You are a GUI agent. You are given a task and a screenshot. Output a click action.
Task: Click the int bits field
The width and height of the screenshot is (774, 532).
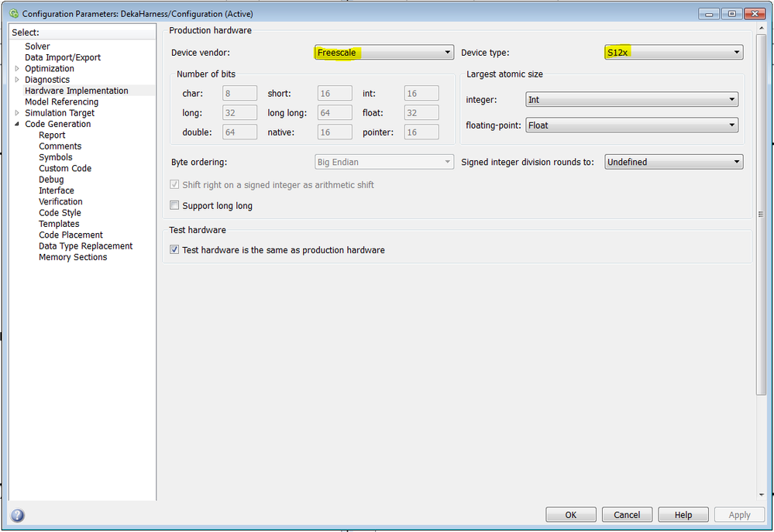(x=421, y=93)
